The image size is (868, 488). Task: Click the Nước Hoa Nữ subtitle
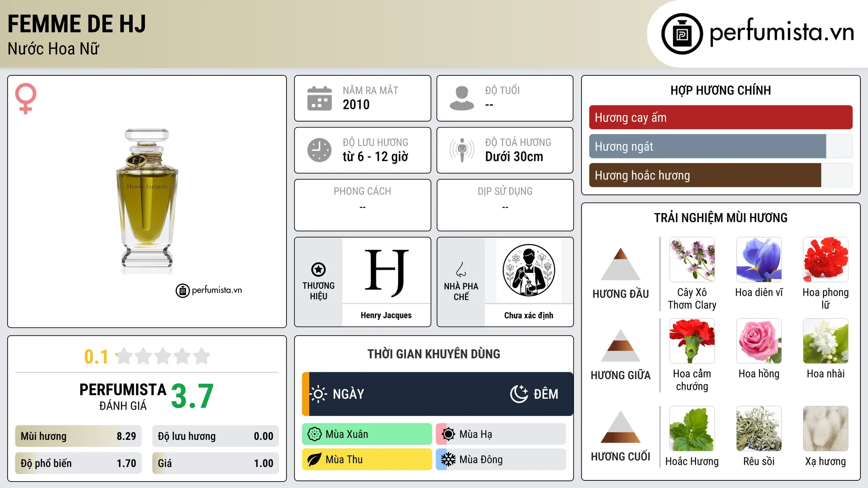click(x=53, y=49)
